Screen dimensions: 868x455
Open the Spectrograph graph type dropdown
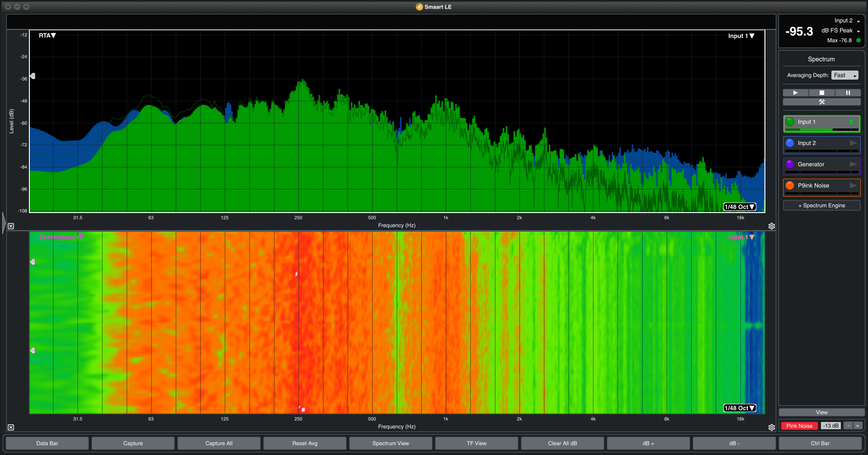coord(61,237)
